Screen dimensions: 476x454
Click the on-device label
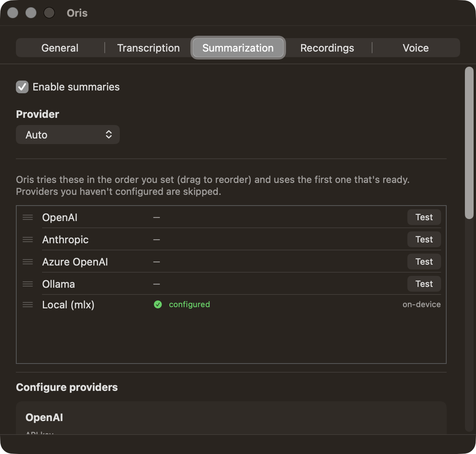(422, 304)
